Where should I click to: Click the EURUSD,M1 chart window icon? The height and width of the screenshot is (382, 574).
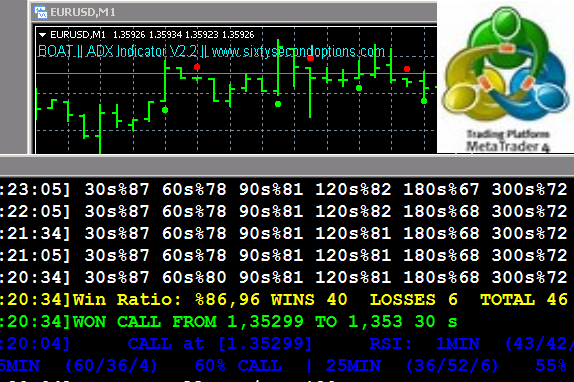coord(41,12)
